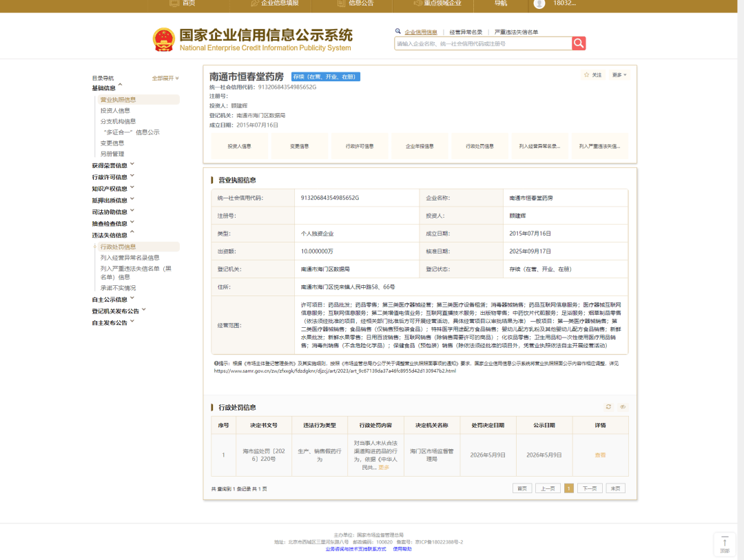Open 首页 in the top navigation
Viewport: 744px width, 560px height.
click(x=183, y=3)
